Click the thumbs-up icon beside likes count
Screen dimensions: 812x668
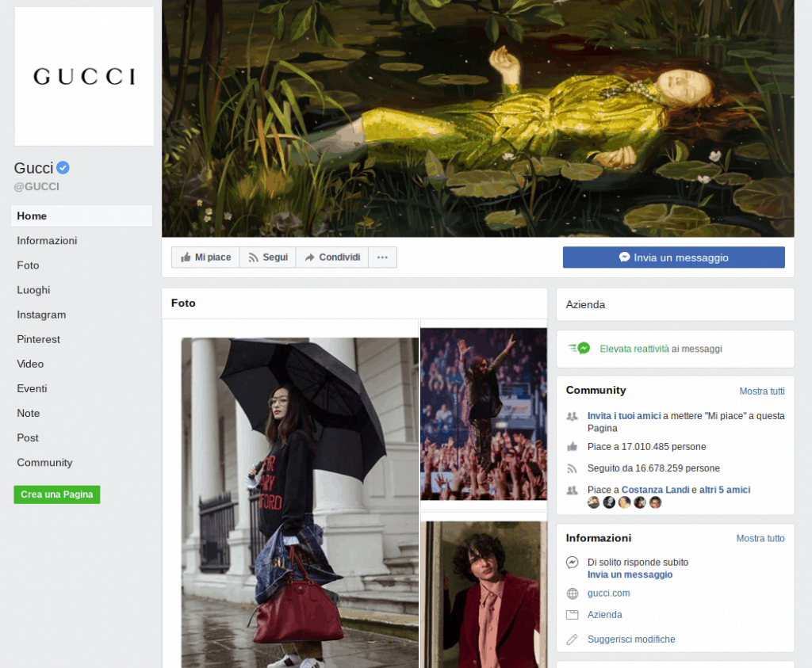tap(573, 447)
